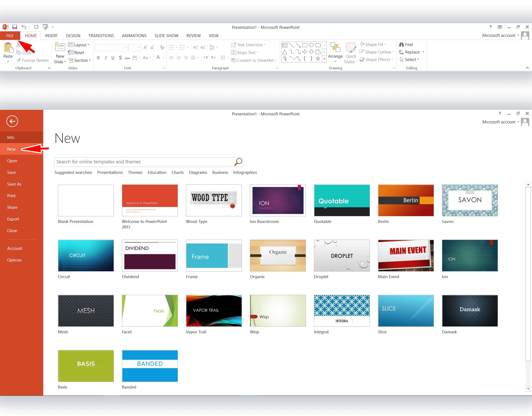Click Start From Beginning slideshow icon

[45, 27]
